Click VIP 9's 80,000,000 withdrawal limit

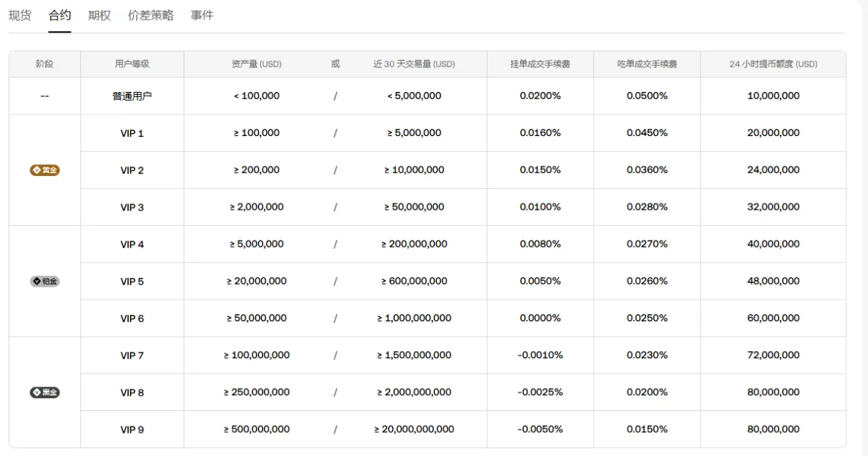point(773,429)
